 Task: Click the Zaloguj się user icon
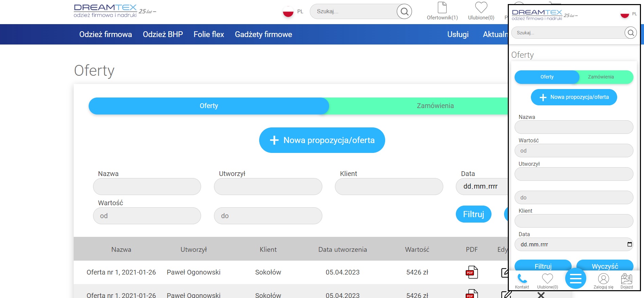pos(604,279)
